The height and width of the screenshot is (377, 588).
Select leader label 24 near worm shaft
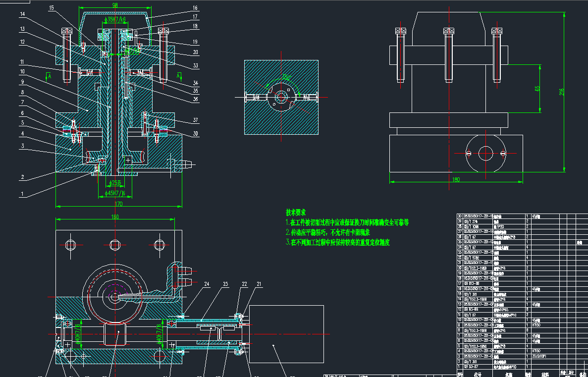click(x=206, y=284)
